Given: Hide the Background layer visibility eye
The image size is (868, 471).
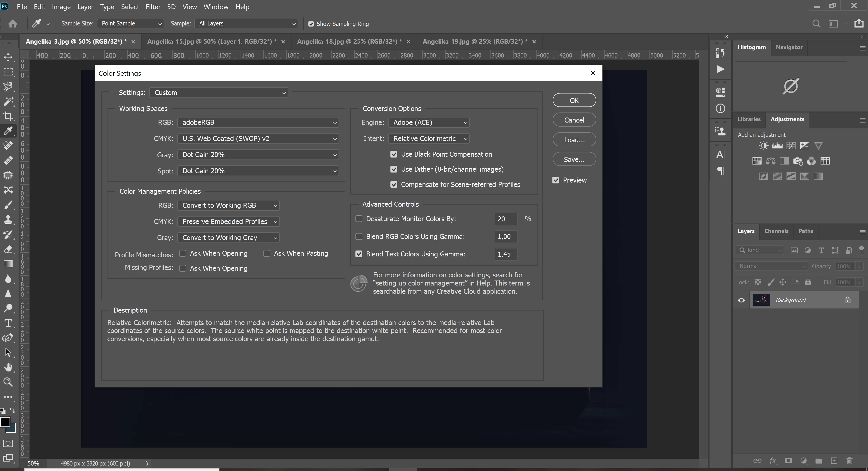Looking at the screenshot, I should (x=741, y=300).
